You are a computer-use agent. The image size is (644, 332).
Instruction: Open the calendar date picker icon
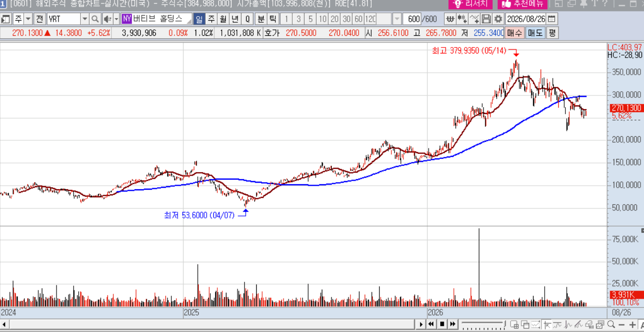(x=552, y=19)
